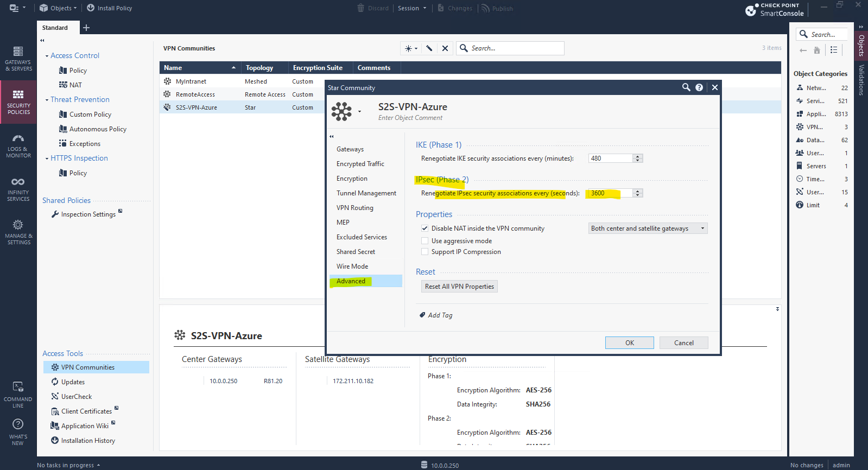Add a new policy tab with plus
Image resolution: width=868 pixels, height=470 pixels.
(x=86, y=28)
